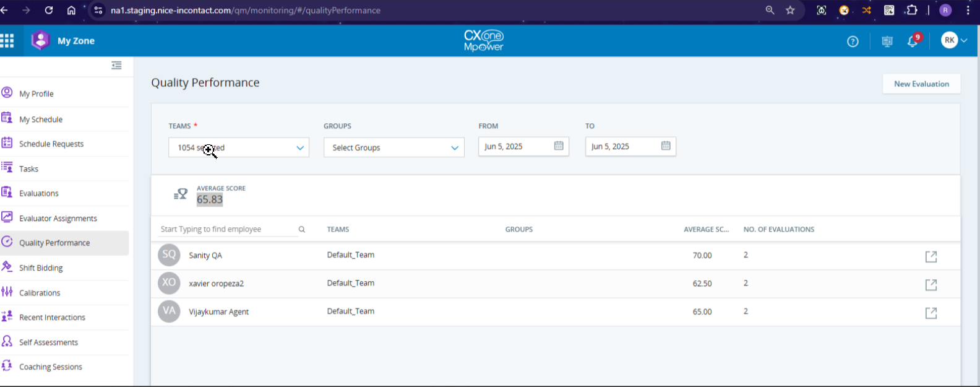Viewport: 980px width, 387px height.
Task: Bookmark this page with star icon
Action: click(790, 11)
